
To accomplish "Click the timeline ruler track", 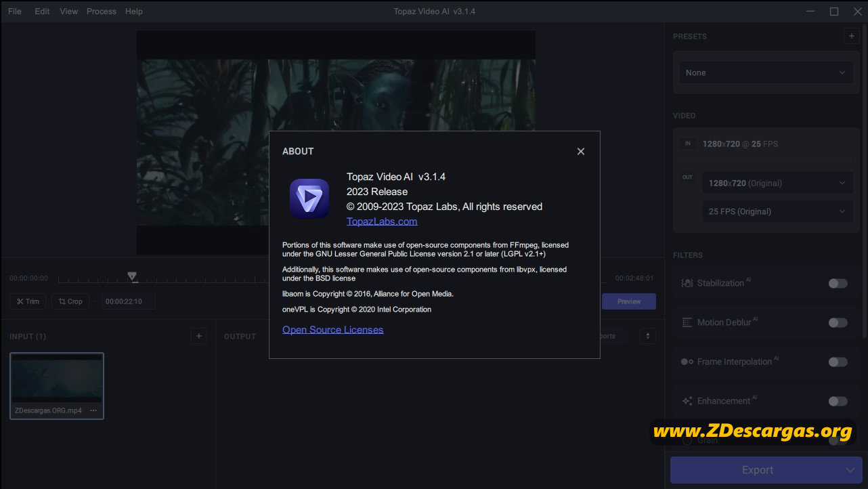I will [332, 278].
